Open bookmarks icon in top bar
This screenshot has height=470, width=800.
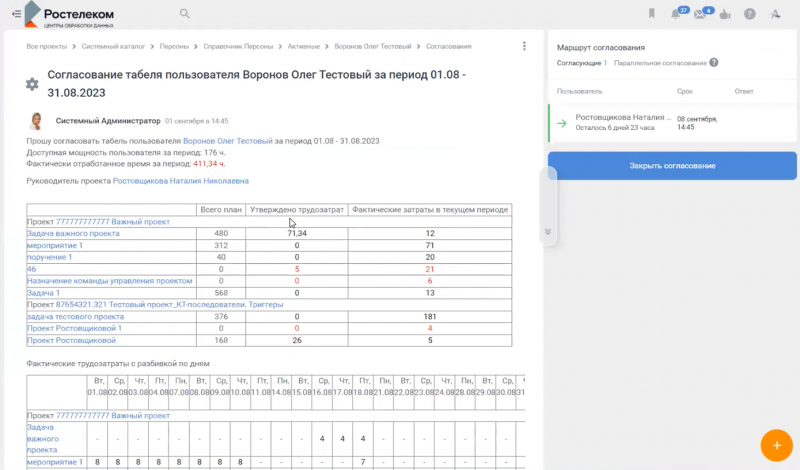[x=652, y=14]
